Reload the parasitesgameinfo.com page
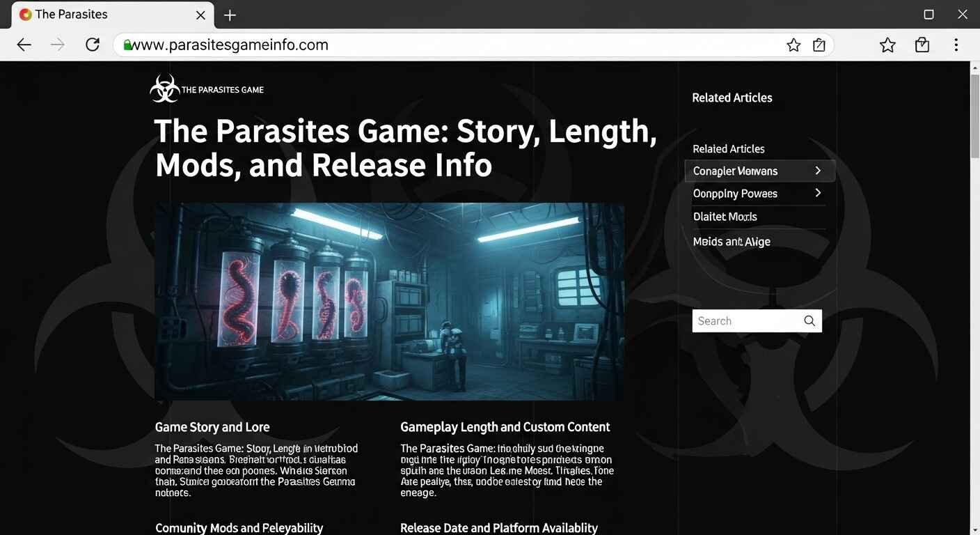Screen dimensions: 980x535 (93, 44)
